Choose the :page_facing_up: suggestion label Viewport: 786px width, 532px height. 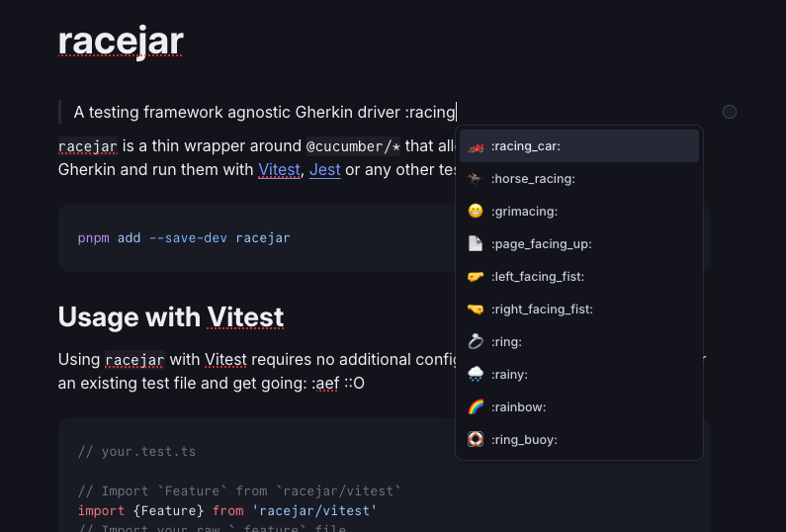tap(542, 243)
